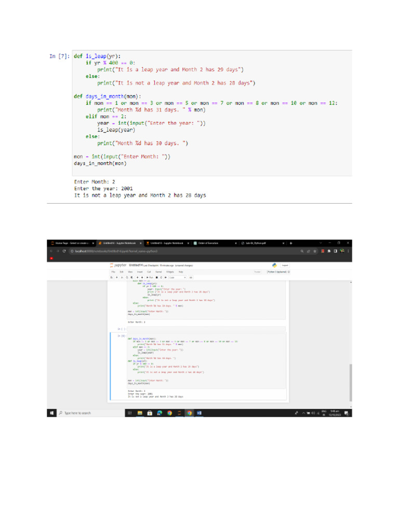The height and width of the screenshot is (532, 399).
Task: Switch to Untitled13 Jupyter Notebook tab
Action: pyautogui.click(x=167, y=243)
